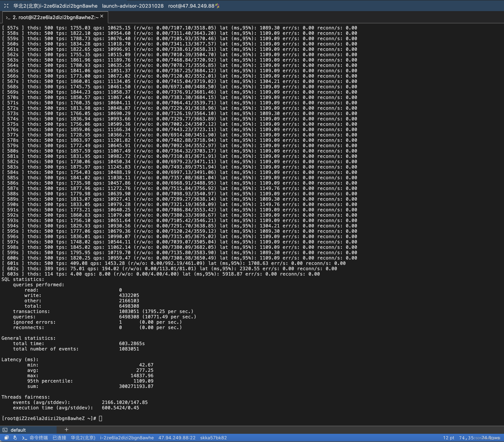
Task: Click instance ID i-2ze6la2dizi2bgn8awhe in status bar
Action: [127, 438]
